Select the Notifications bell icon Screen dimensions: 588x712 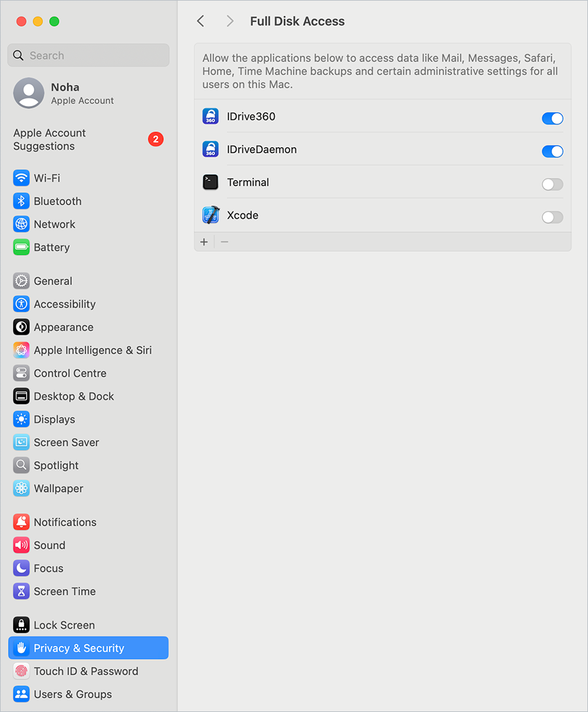click(22, 522)
